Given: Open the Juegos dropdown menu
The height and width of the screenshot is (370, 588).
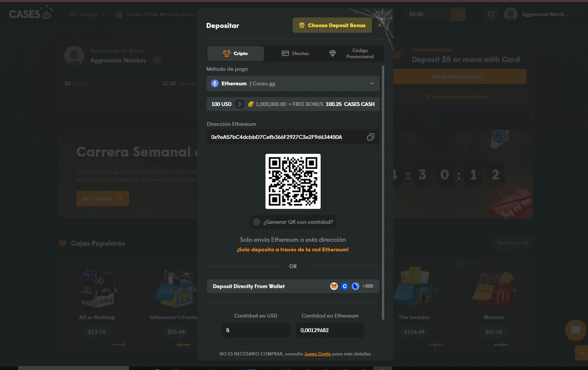Looking at the screenshot, I should click(x=88, y=14).
